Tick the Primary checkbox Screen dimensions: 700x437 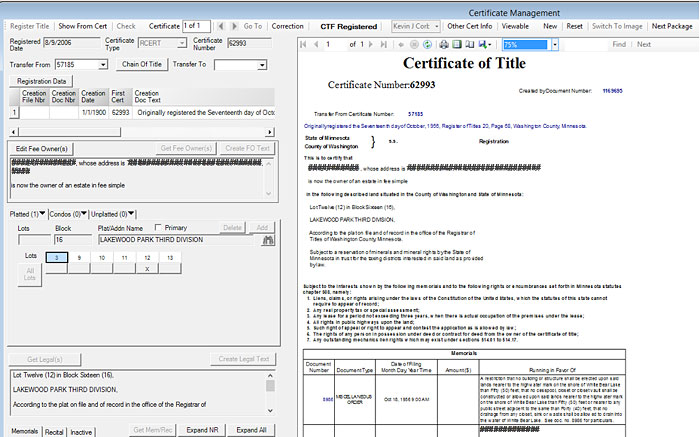pyautogui.click(x=158, y=227)
